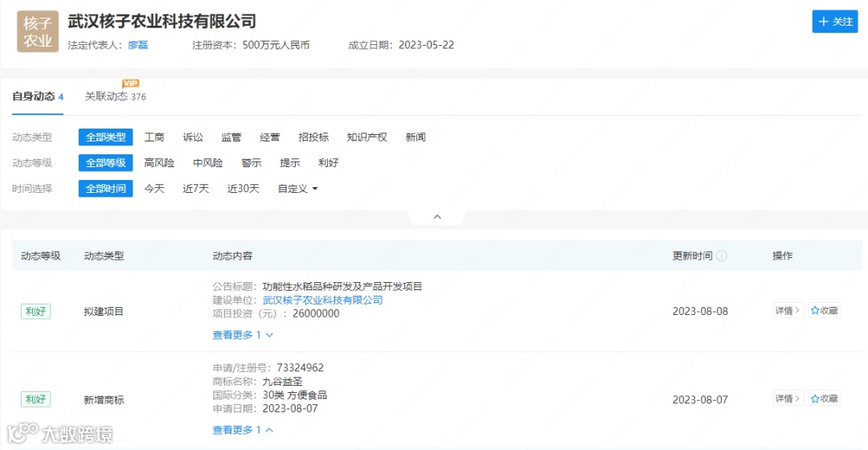
Task: Filter by 中风险 level
Action: [x=208, y=163]
